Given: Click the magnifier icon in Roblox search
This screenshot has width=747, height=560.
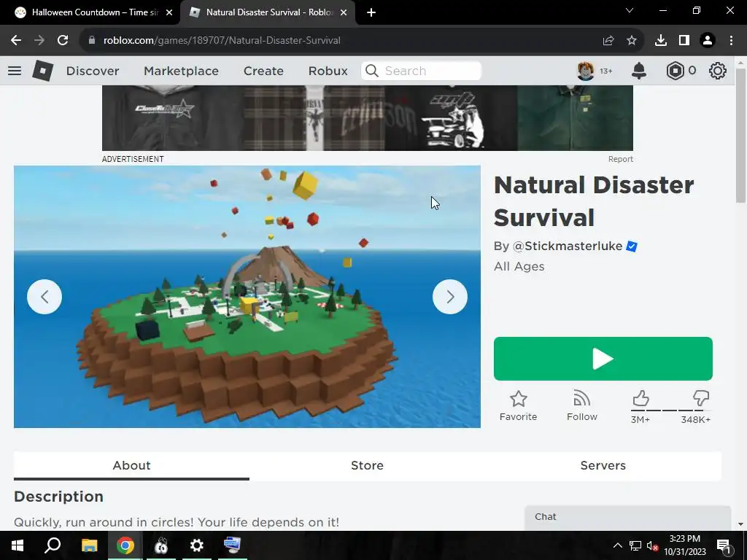Looking at the screenshot, I should click(x=371, y=71).
